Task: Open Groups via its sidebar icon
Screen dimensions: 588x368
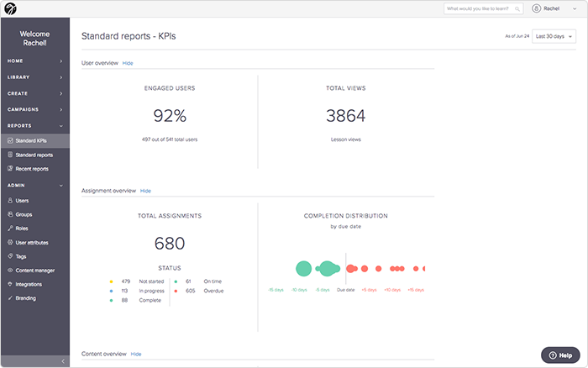Action: 10,214
